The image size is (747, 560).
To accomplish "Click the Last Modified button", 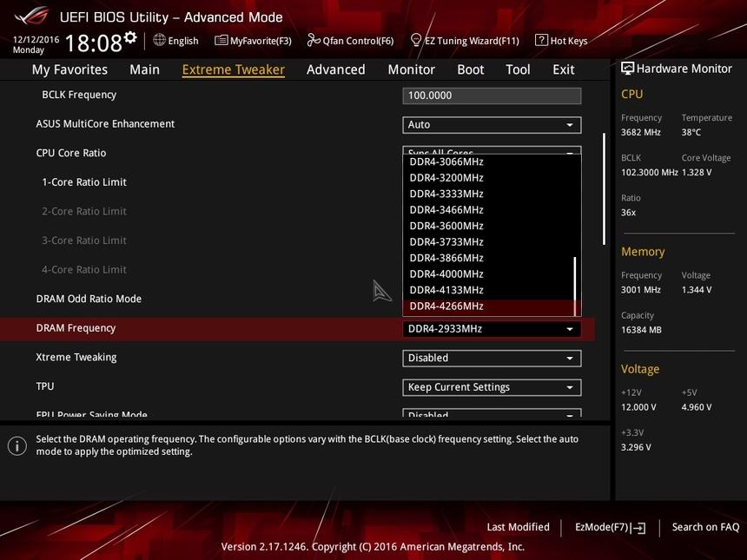I will point(518,527).
